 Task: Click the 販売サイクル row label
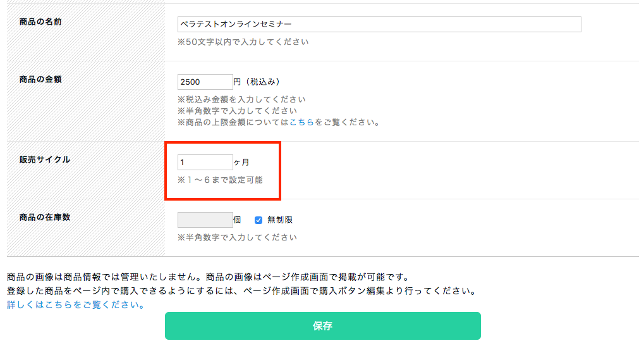[45, 159]
